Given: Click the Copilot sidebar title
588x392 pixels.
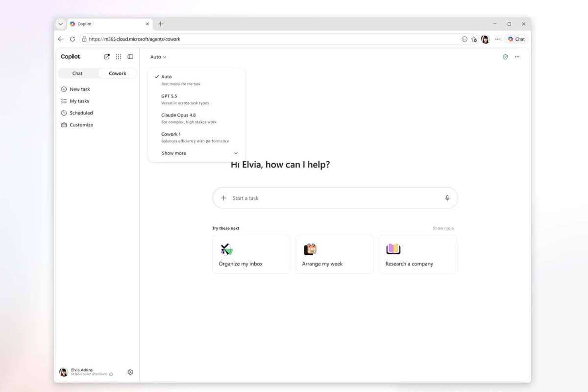Looking at the screenshot, I should pyautogui.click(x=71, y=57).
